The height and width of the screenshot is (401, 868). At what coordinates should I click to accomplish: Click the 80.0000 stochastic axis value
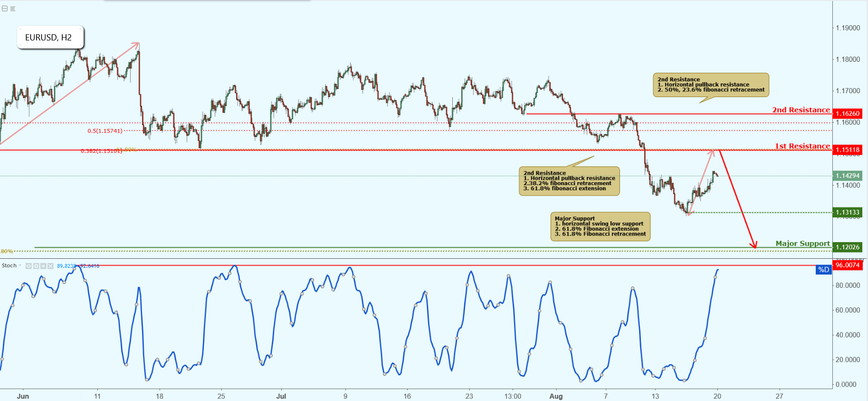click(x=848, y=285)
